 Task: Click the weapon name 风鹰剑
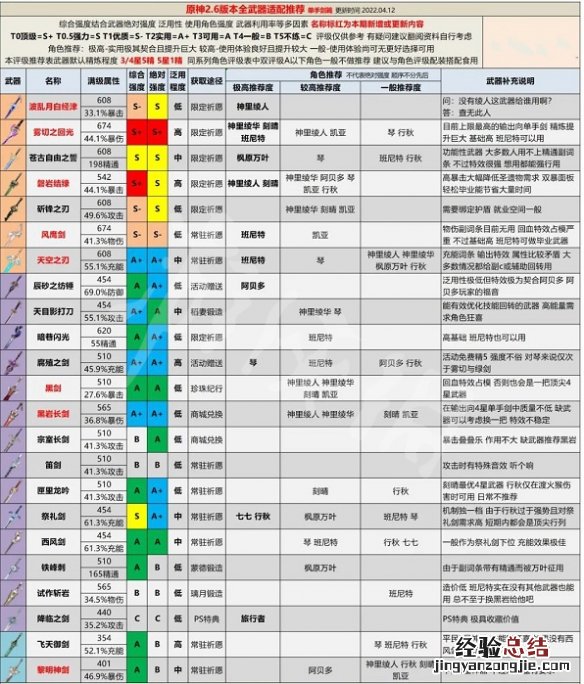click(53, 235)
